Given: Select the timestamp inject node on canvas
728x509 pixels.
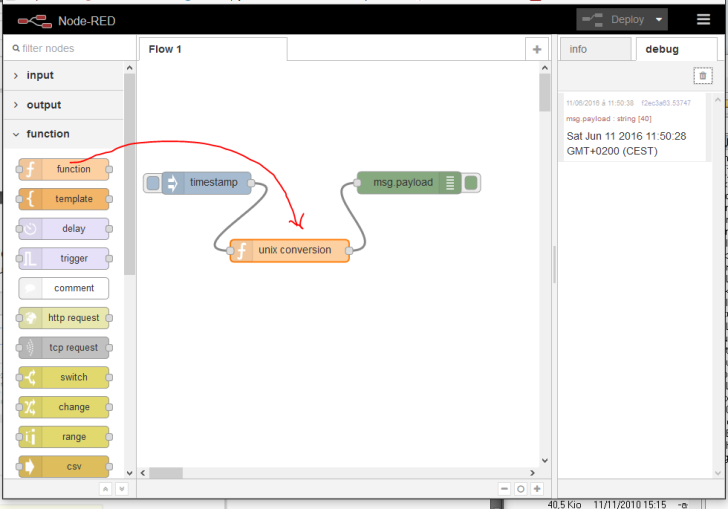Looking at the screenshot, I should coord(207,183).
